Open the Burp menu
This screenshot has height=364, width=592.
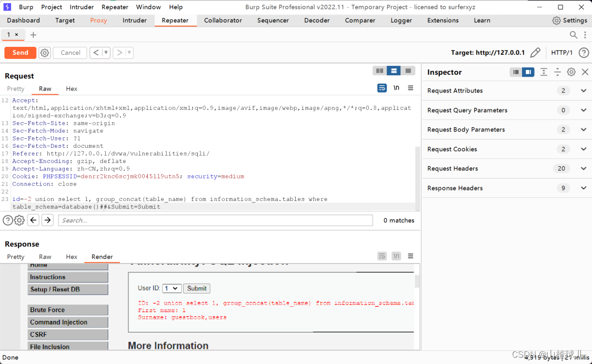pyautogui.click(x=26, y=7)
